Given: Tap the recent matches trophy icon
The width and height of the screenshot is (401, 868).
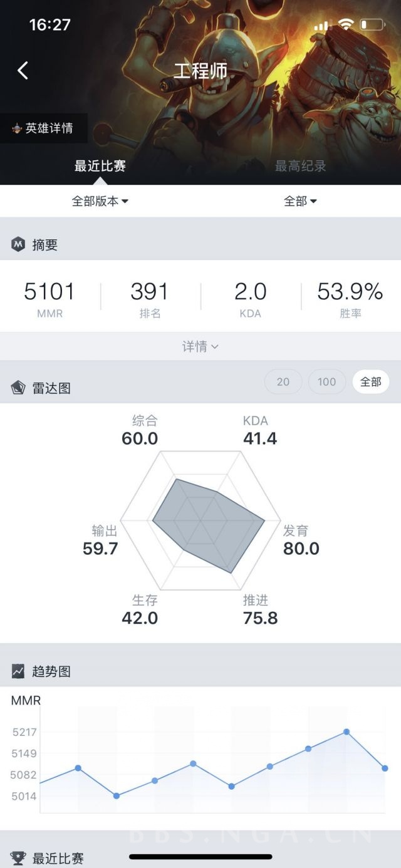Looking at the screenshot, I should click(x=18, y=858).
